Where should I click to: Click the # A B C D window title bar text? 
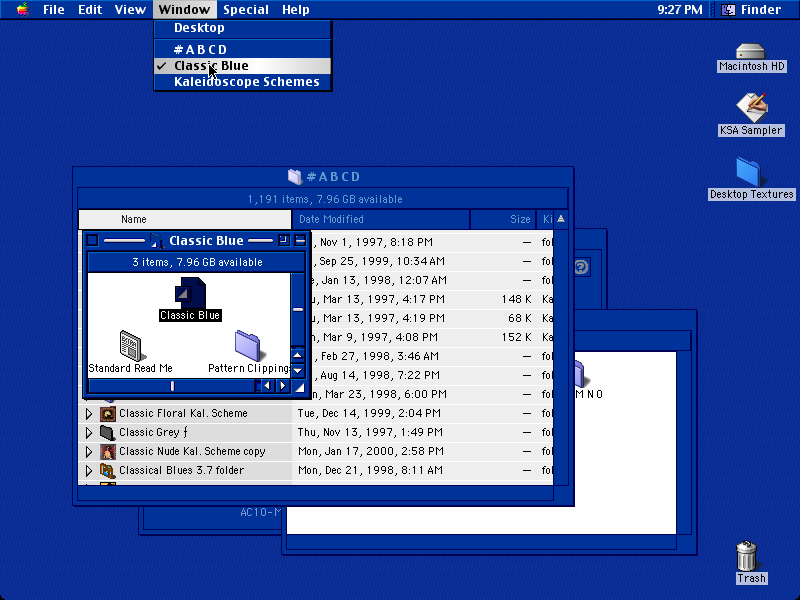pos(334,177)
